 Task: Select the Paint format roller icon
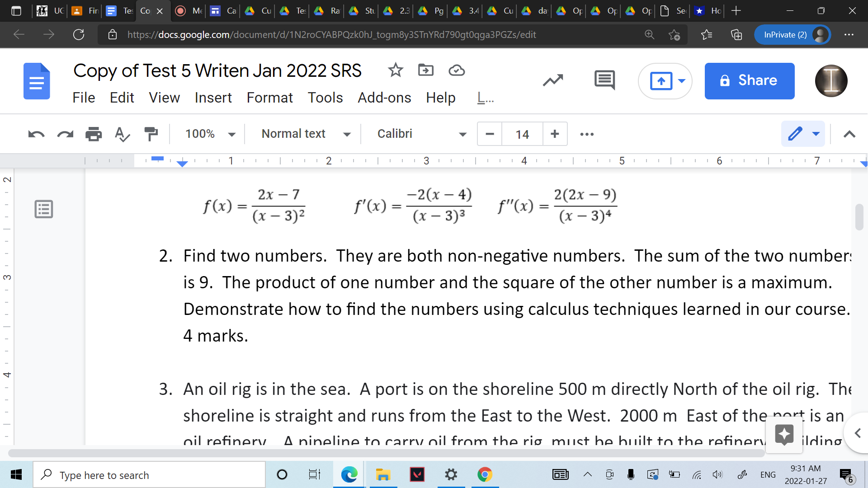[x=151, y=134]
